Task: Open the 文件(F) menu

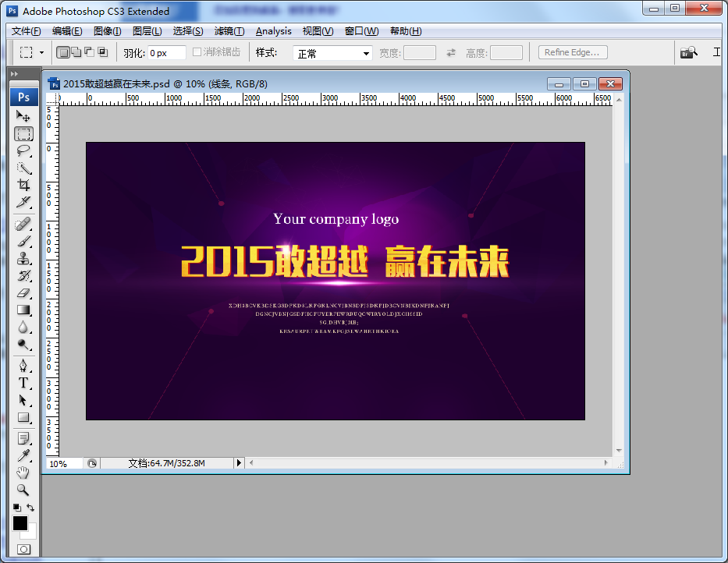Action: pos(26,31)
